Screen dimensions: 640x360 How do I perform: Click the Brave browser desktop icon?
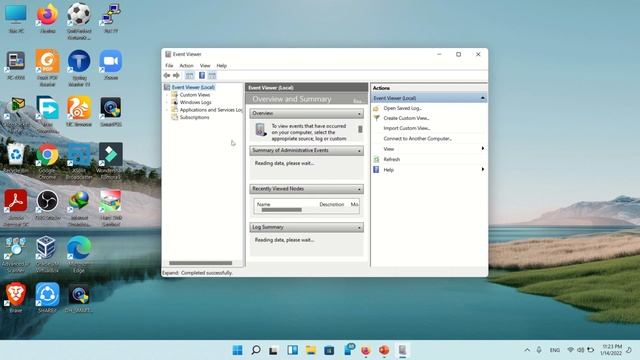[x=16, y=298]
